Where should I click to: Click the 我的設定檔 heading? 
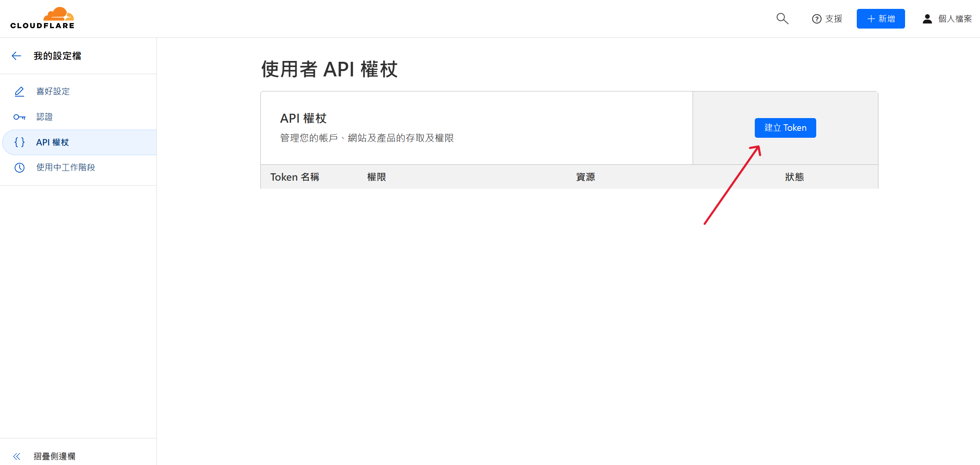coord(57,56)
